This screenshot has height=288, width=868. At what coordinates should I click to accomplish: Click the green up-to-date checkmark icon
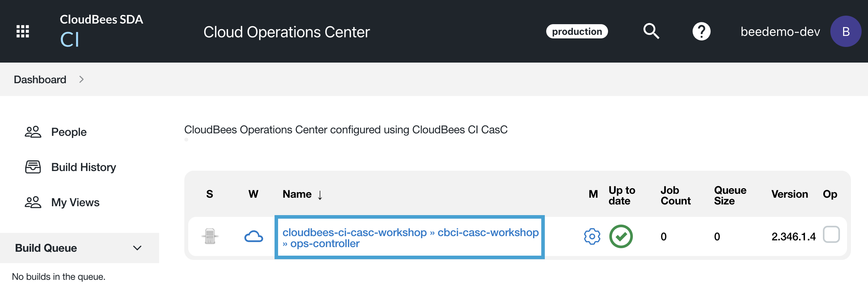[x=621, y=236]
